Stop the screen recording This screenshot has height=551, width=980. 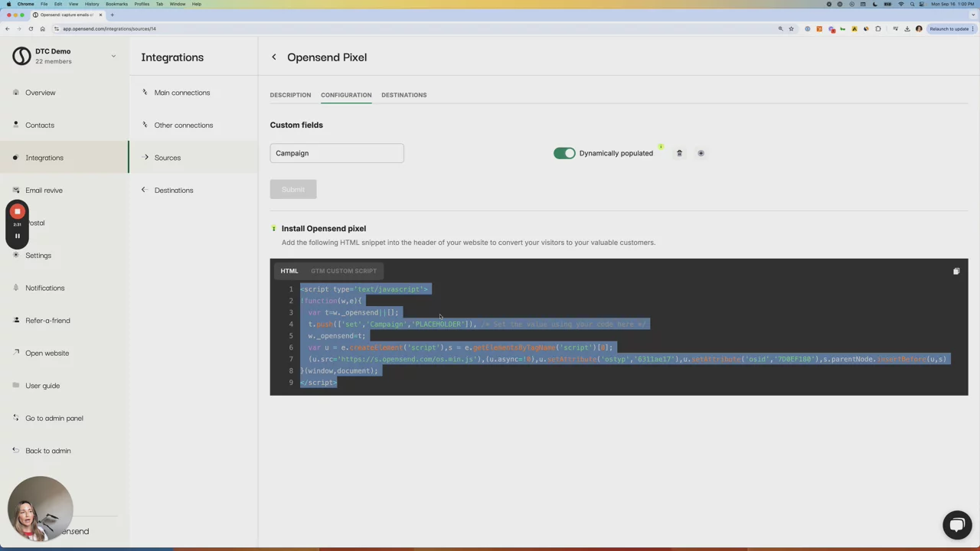(17, 211)
